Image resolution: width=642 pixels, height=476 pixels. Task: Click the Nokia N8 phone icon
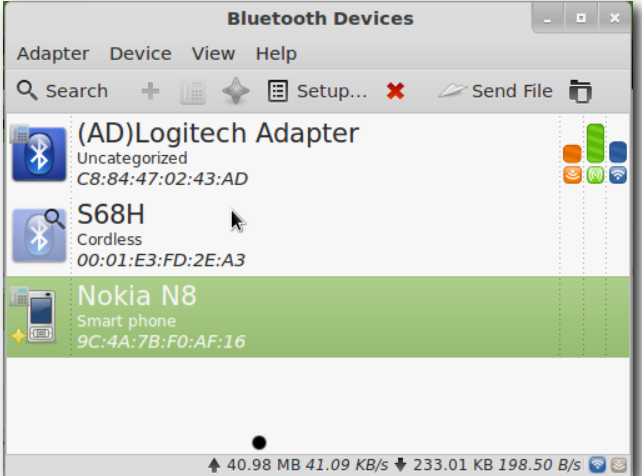pyautogui.click(x=38, y=317)
